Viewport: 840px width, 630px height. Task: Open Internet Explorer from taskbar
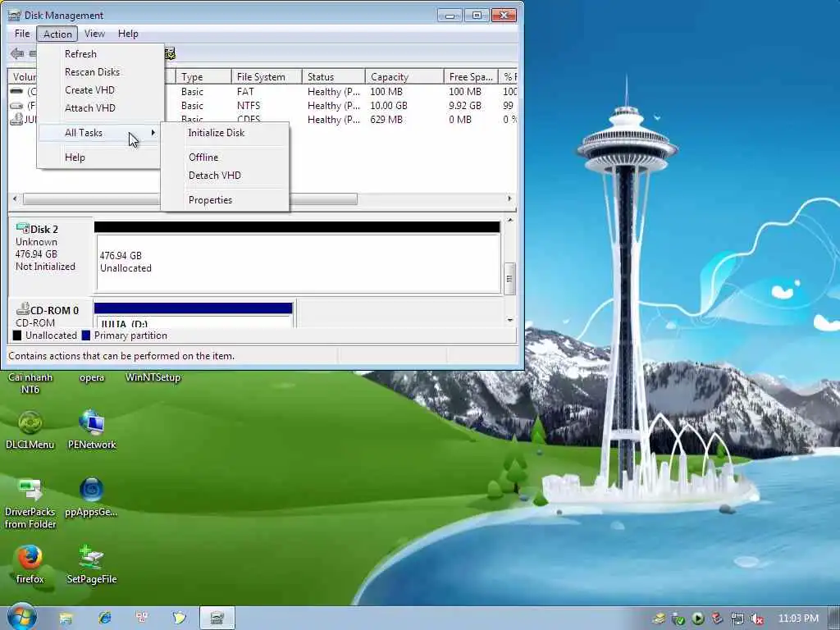104,619
